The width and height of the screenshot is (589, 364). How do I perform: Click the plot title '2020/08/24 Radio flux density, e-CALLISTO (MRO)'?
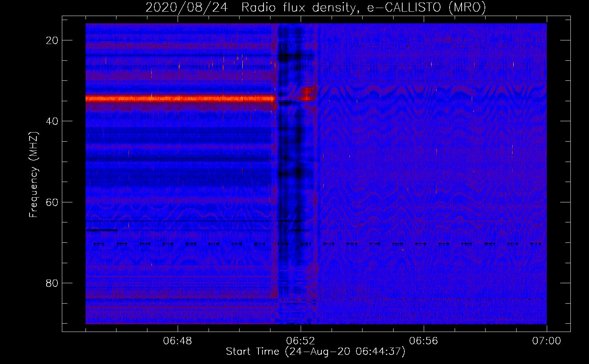316,7
